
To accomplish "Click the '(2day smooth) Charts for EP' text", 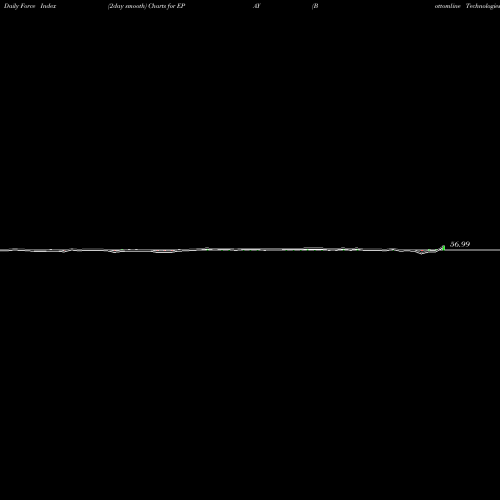I will (147, 6).
